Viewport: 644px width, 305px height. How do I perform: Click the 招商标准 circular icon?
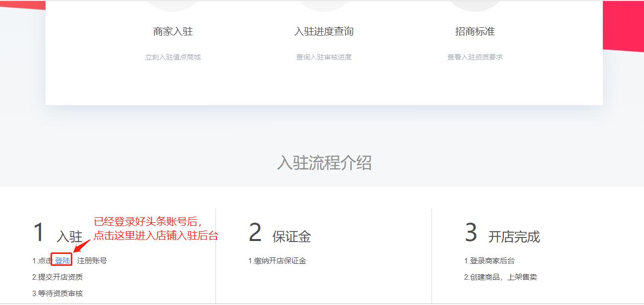[x=474, y=5]
